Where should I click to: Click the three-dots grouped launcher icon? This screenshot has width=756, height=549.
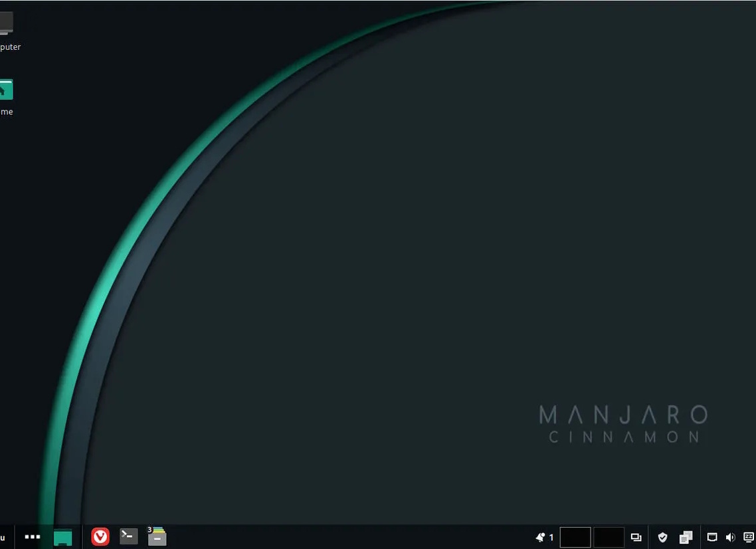coord(33,537)
